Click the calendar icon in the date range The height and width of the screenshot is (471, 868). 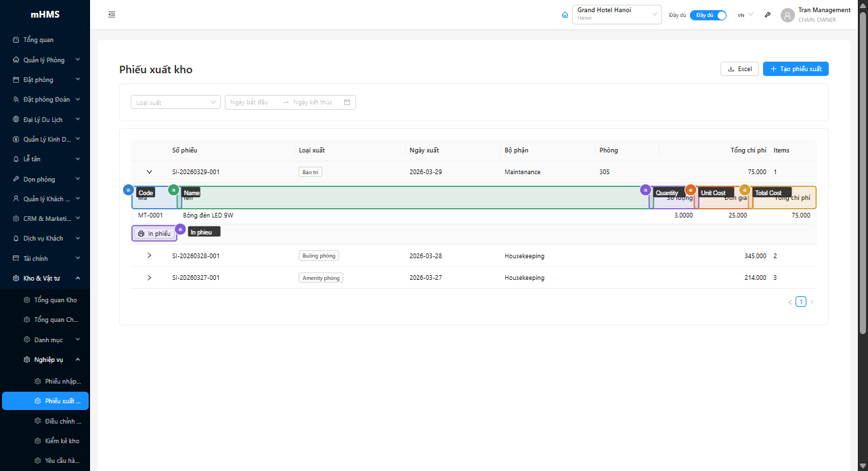[347, 102]
